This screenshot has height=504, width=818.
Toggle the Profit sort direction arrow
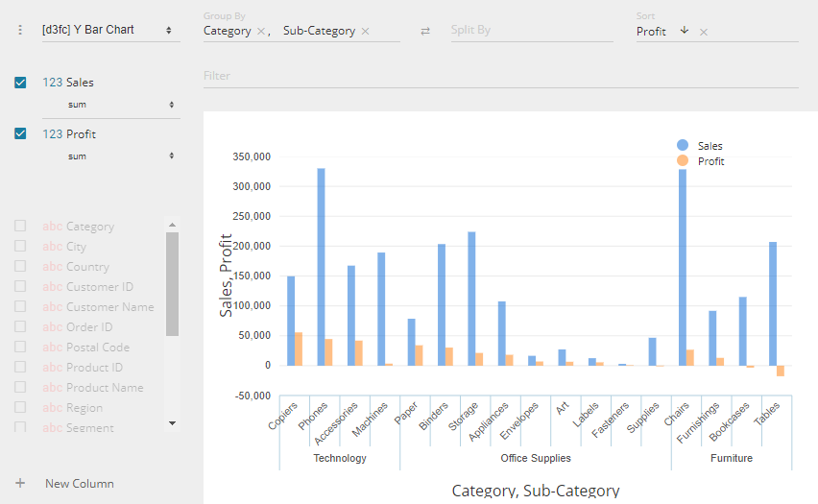point(685,31)
